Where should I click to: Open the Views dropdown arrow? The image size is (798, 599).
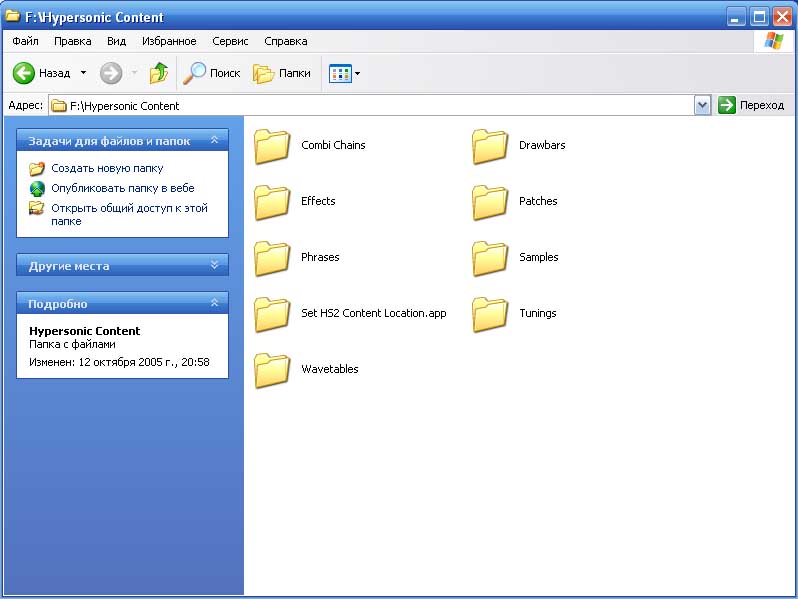pos(357,73)
